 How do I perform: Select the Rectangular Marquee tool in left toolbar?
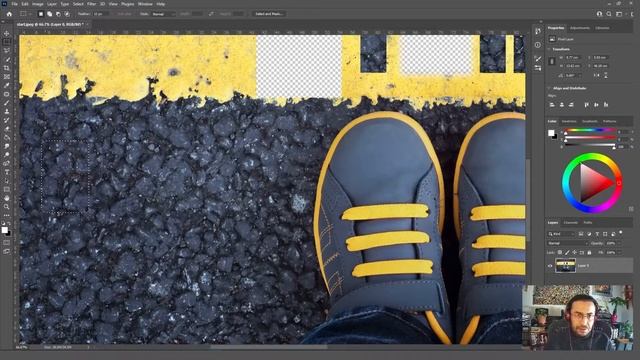click(x=7, y=42)
